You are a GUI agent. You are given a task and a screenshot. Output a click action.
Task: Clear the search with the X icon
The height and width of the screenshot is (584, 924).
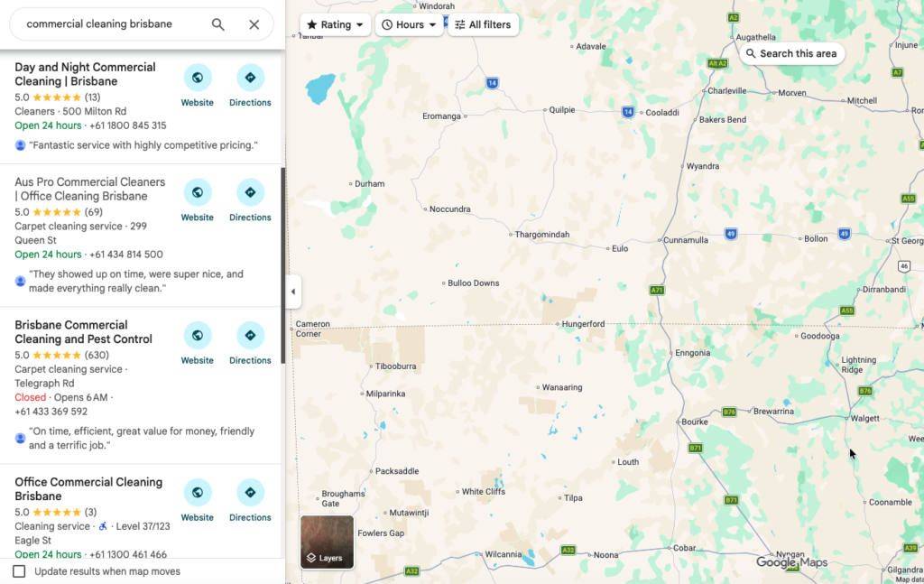[254, 24]
